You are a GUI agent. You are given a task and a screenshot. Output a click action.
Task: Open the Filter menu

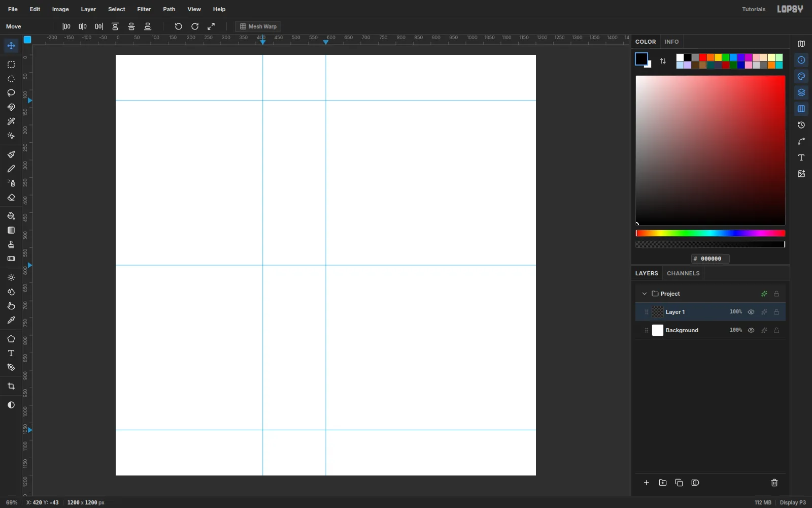click(x=144, y=9)
